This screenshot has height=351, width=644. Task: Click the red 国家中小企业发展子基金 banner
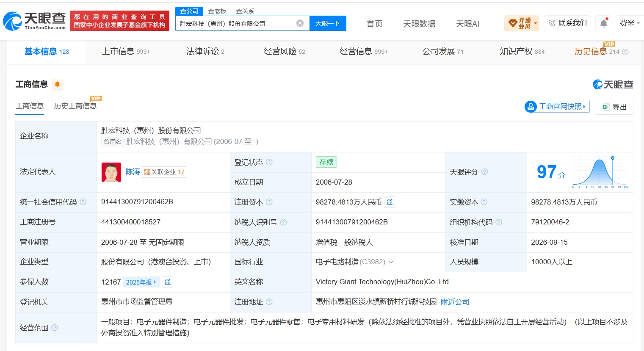tap(119, 21)
